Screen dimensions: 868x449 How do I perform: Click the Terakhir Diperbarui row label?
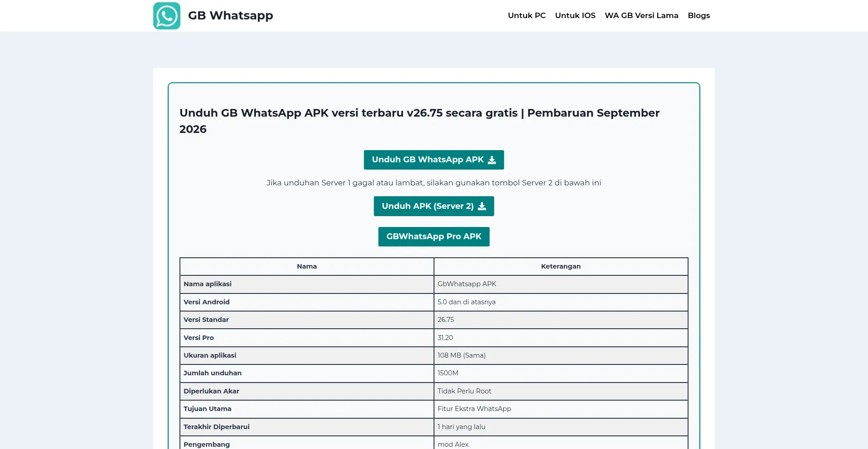point(217,427)
